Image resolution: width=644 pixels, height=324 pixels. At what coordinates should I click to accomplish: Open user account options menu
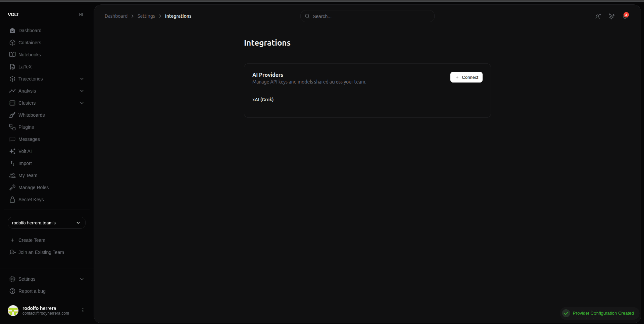coord(83,310)
